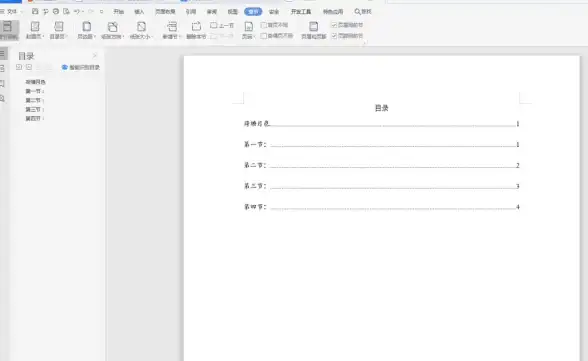This screenshot has width=588, height=361.
Task: Select 第四节 in the 目录 panel tree
Action: (34, 118)
